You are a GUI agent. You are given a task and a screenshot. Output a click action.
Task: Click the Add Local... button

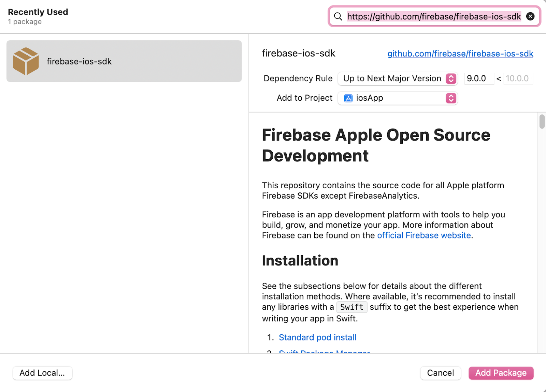click(42, 373)
